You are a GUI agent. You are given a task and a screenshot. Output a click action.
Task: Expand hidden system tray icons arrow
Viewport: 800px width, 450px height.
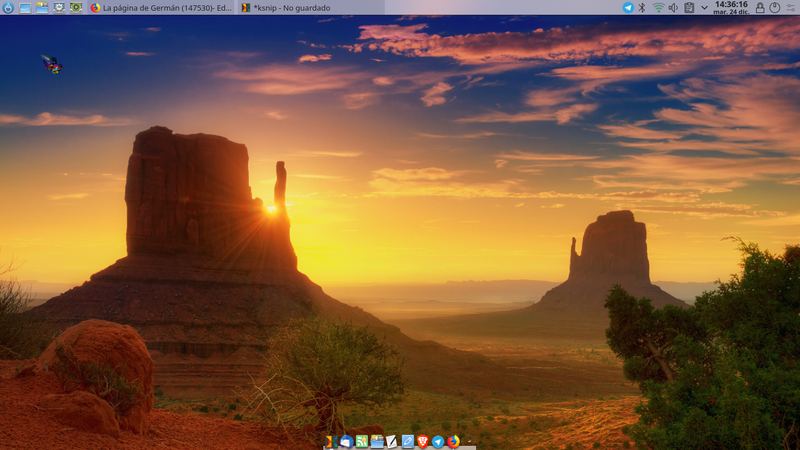(x=704, y=7)
